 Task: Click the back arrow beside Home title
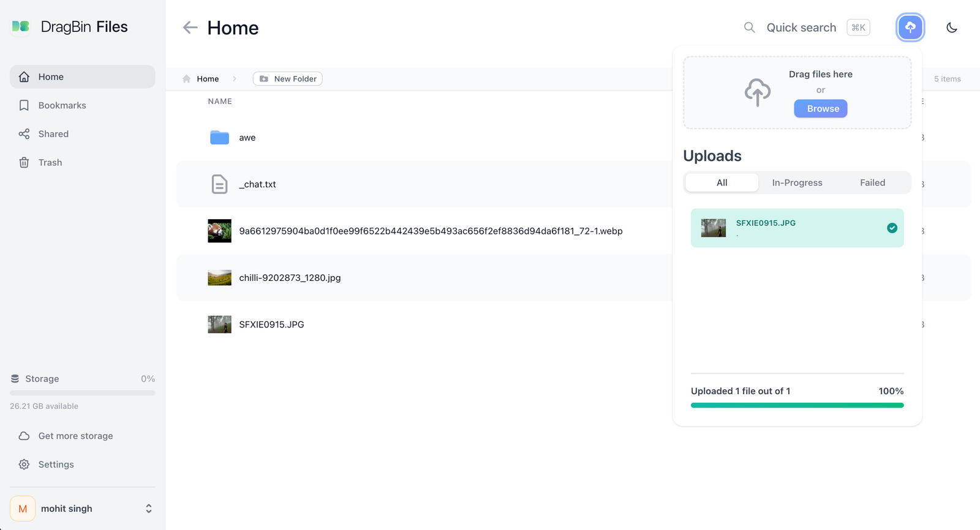tap(190, 28)
